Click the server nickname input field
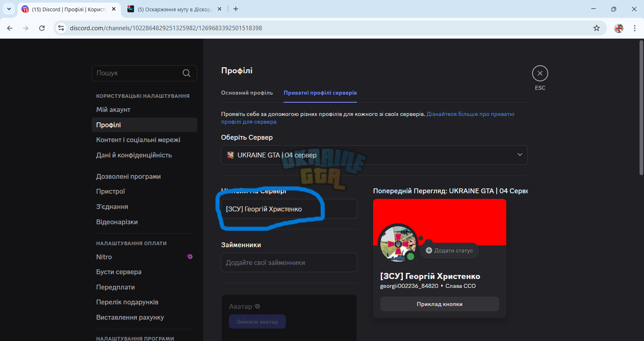Image resolution: width=644 pixels, height=341 pixels. 289,209
